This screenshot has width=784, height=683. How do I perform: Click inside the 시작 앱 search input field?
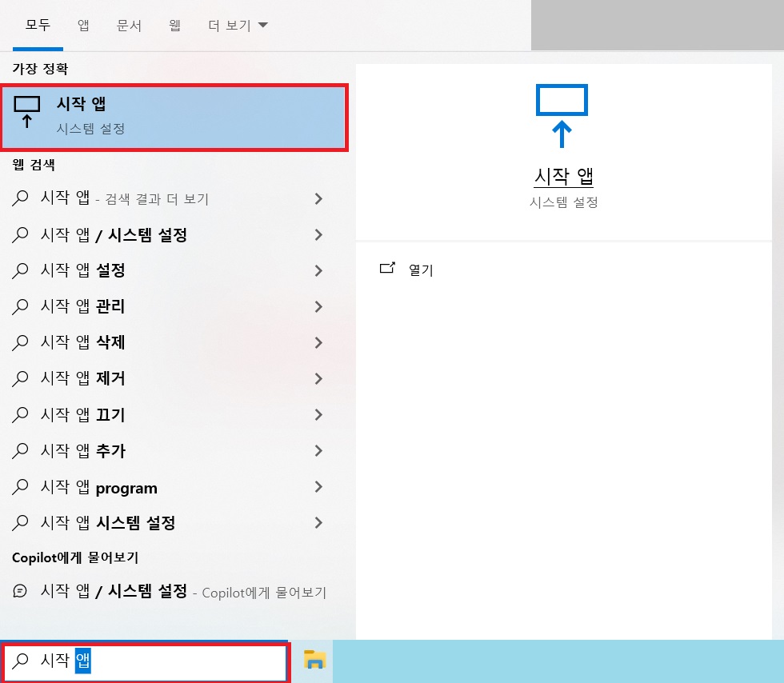point(145,661)
